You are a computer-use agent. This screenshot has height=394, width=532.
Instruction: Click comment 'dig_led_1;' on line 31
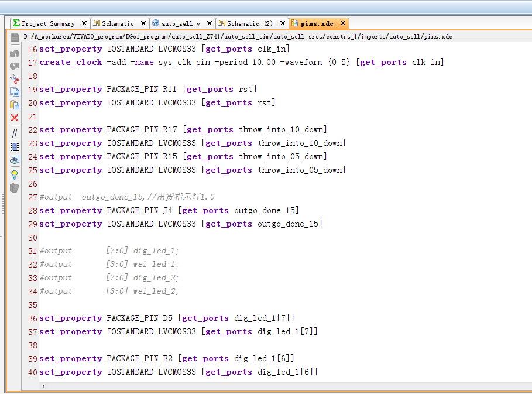point(156,251)
